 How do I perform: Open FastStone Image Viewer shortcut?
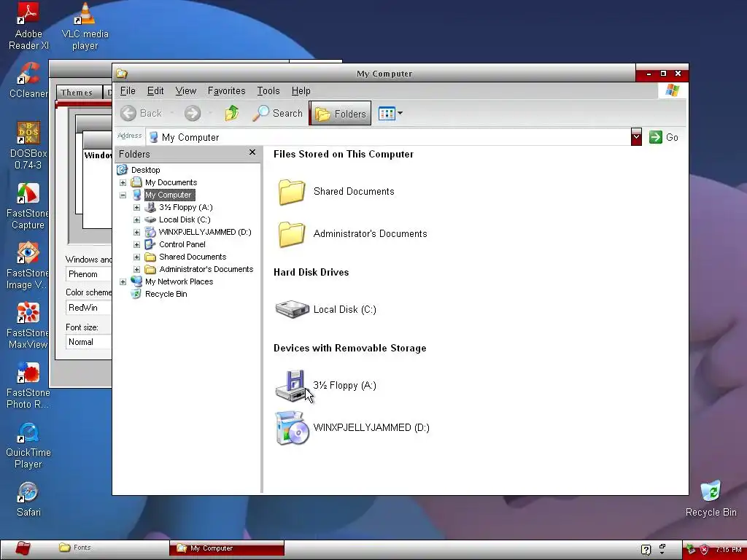pyautogui.click(x=28, y=265)
